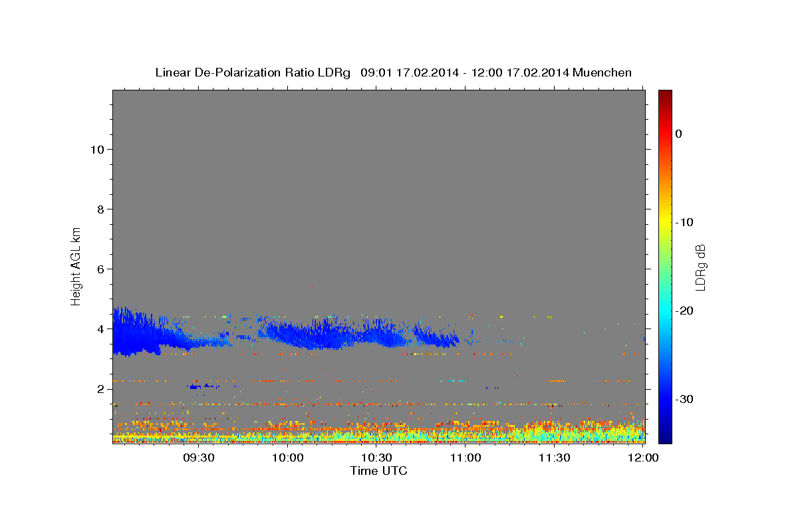Click the '11:30' time axis label
This screenshot has width=798, height=532.
555,458
